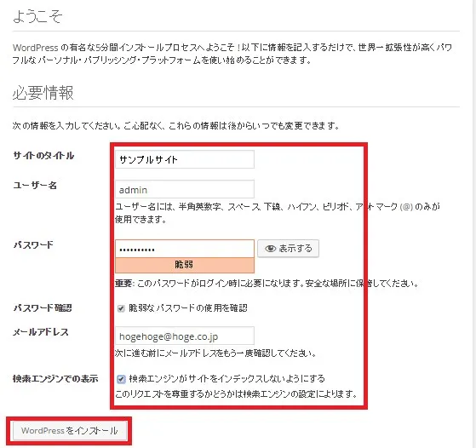Click the サイトのタイトル input field

[x=185, y=159]
